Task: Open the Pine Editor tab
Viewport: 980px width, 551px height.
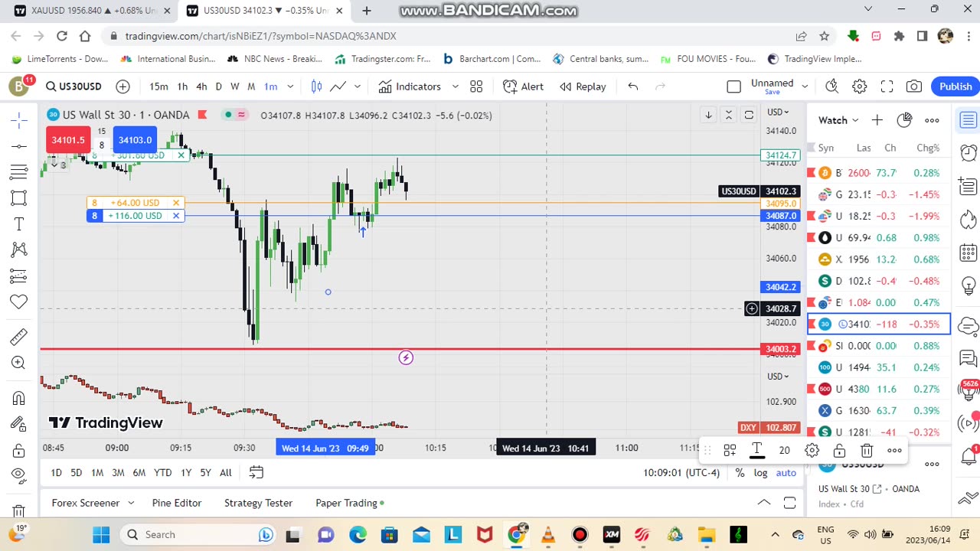Action: pos(177,503)
